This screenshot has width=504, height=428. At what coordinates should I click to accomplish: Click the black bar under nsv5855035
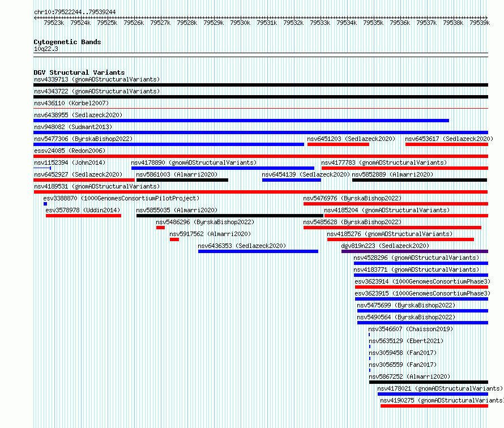coord(230,216)
